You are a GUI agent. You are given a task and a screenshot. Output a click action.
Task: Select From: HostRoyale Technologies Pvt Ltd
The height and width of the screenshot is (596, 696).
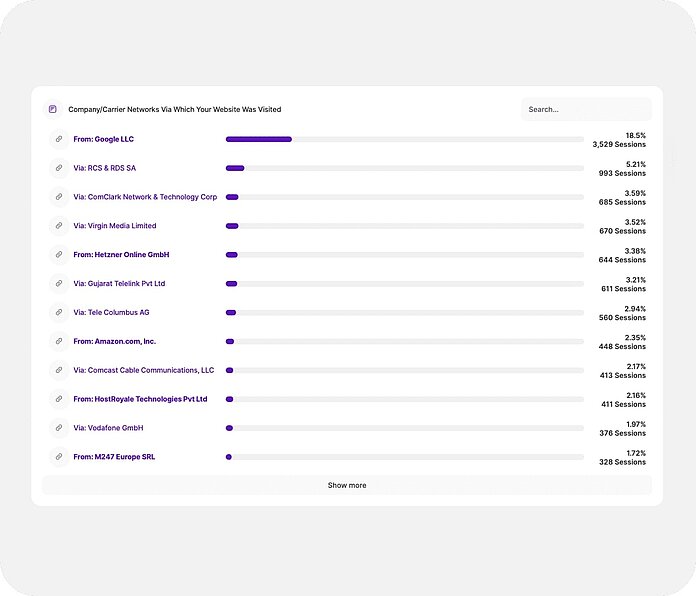click(140, 399)
